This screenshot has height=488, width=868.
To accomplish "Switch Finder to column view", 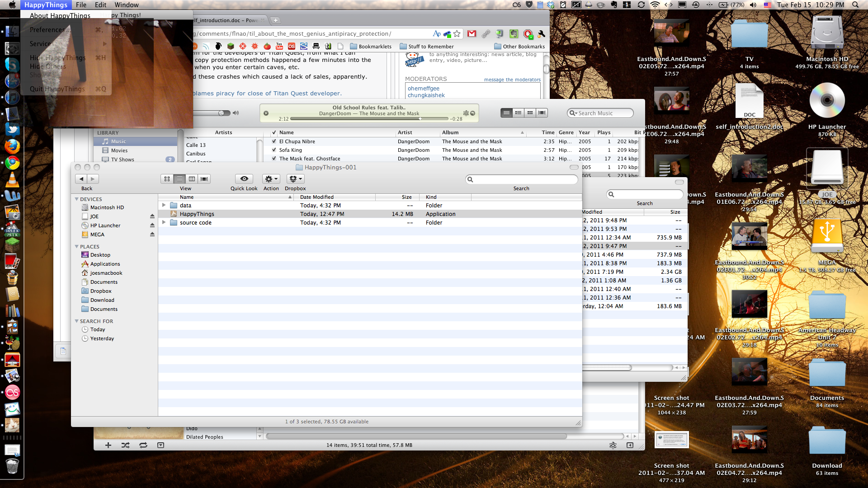I will tap(192, 179).
